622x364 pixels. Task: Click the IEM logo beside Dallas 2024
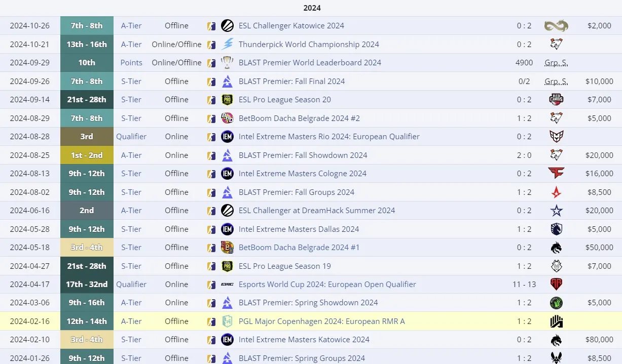pos(228,229)
